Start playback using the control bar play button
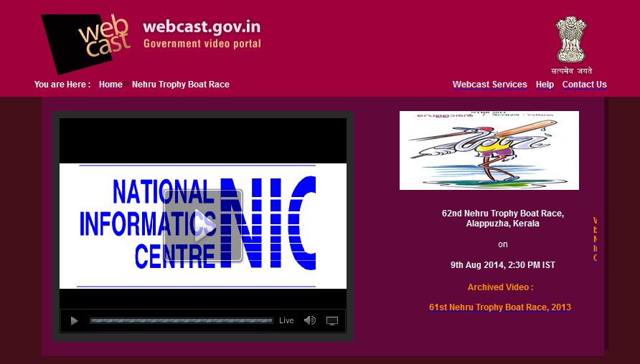 tap(74, 321)
